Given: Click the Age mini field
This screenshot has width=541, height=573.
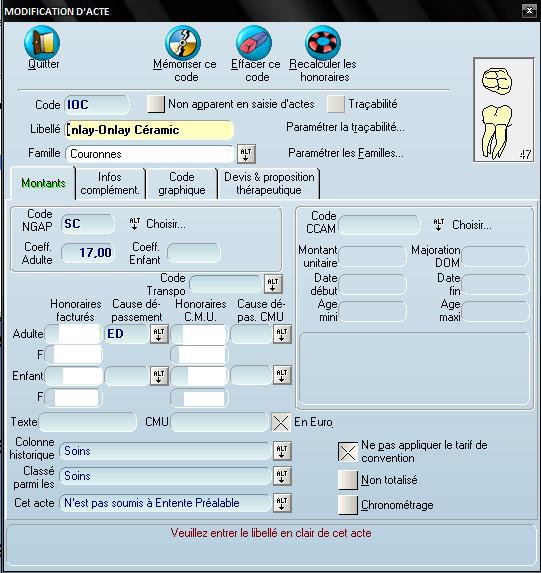Looking at the screenshot, I should coord(372,311).
